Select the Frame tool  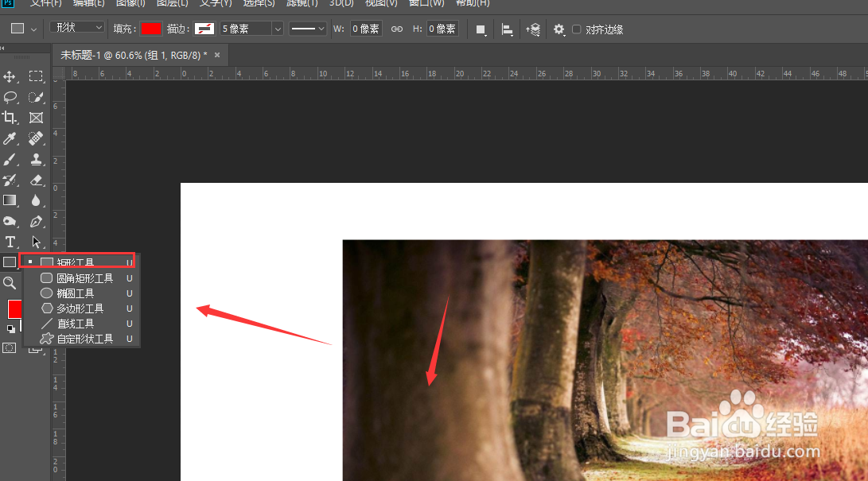tap(36, 118)
